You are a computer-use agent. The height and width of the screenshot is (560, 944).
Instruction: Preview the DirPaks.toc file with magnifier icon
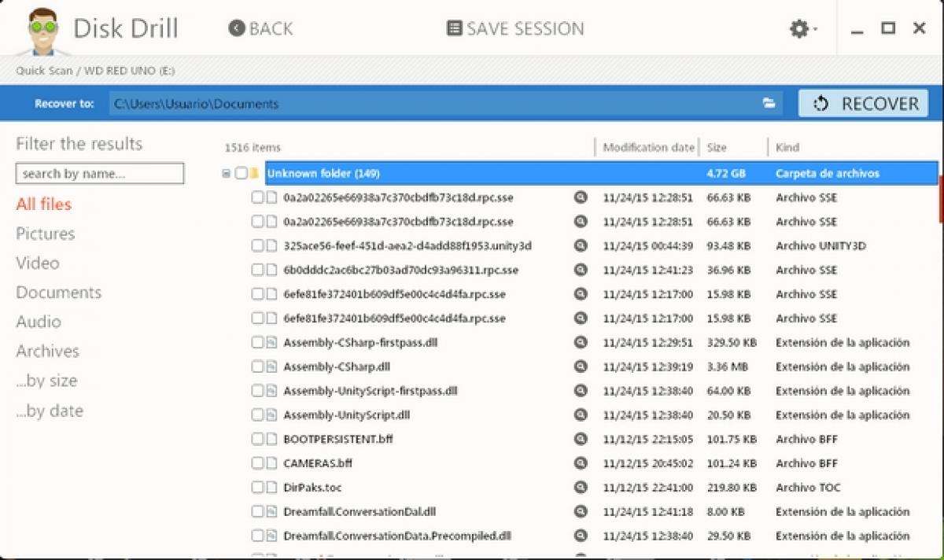point(581,488)
